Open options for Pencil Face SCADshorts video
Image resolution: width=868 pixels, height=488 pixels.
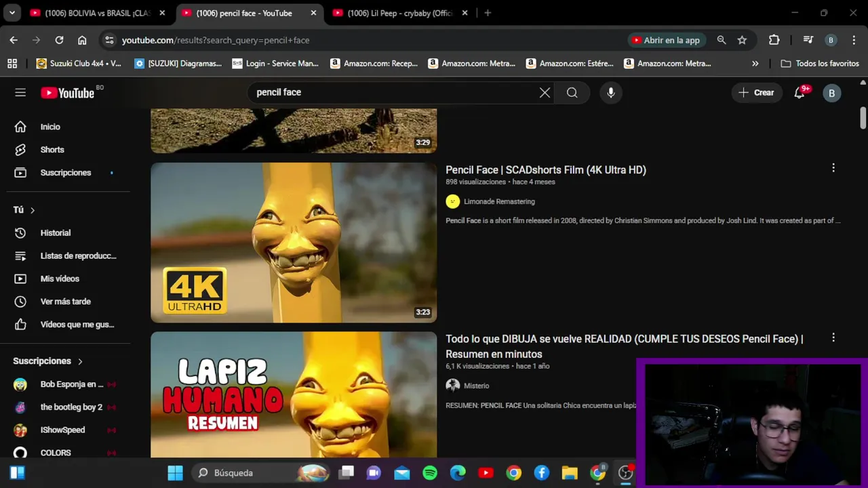833,168
